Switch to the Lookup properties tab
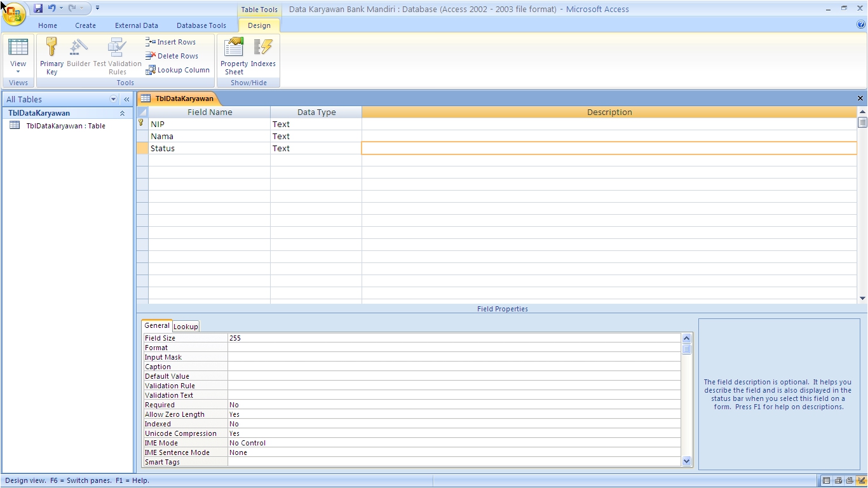Image resolution: width=868 pixels, height=488 pixels. click(186, 327)
